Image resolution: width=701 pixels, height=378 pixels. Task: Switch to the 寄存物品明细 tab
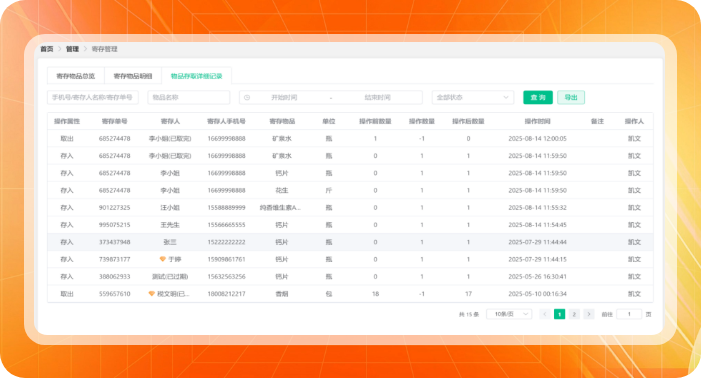click(x=133, y=76)
